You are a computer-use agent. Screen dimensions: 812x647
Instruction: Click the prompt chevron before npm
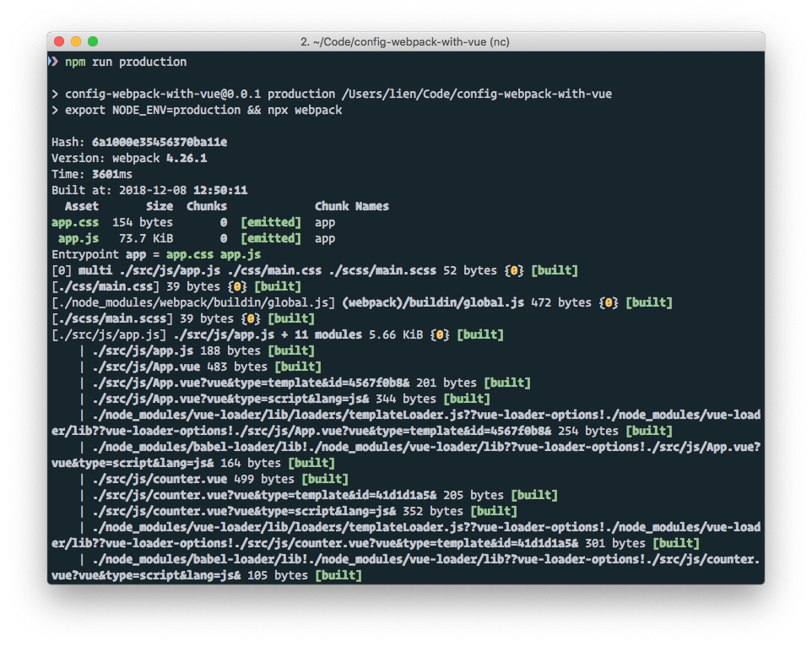click(53, 62)
